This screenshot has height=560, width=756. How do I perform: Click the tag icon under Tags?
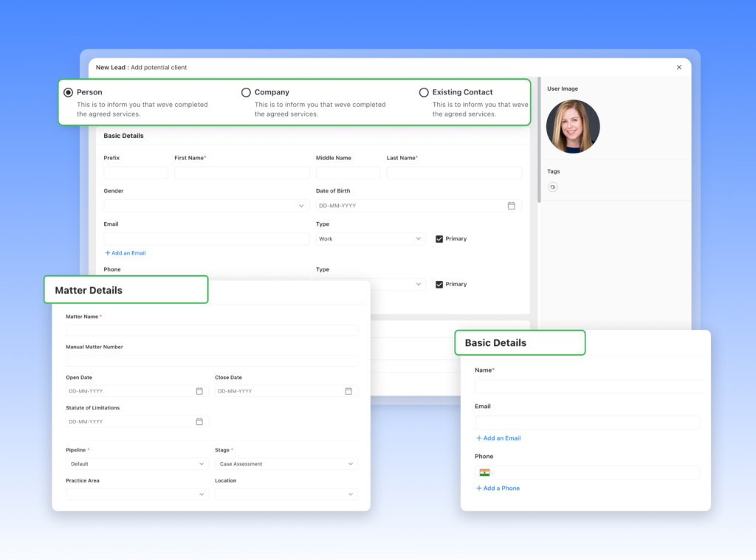coord(553,187)
